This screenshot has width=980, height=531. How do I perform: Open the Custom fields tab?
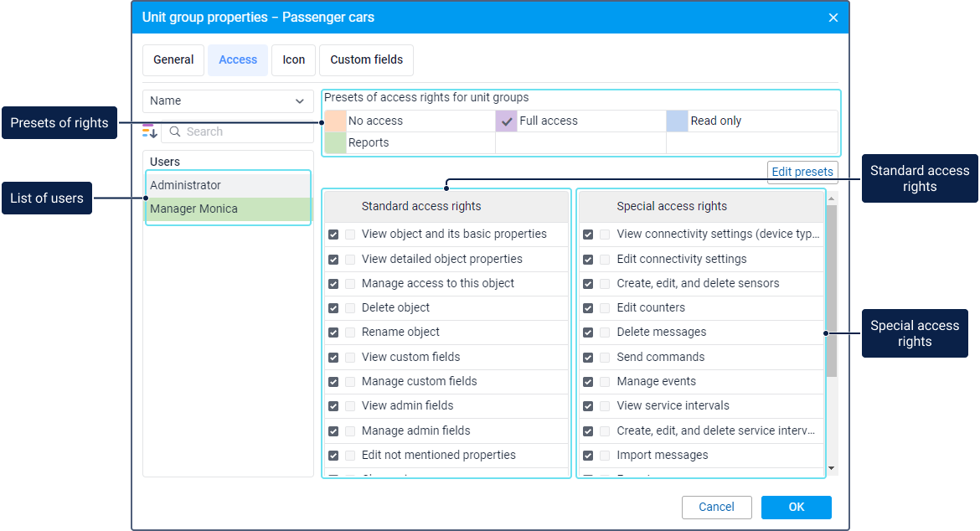[x=366, y=60]
